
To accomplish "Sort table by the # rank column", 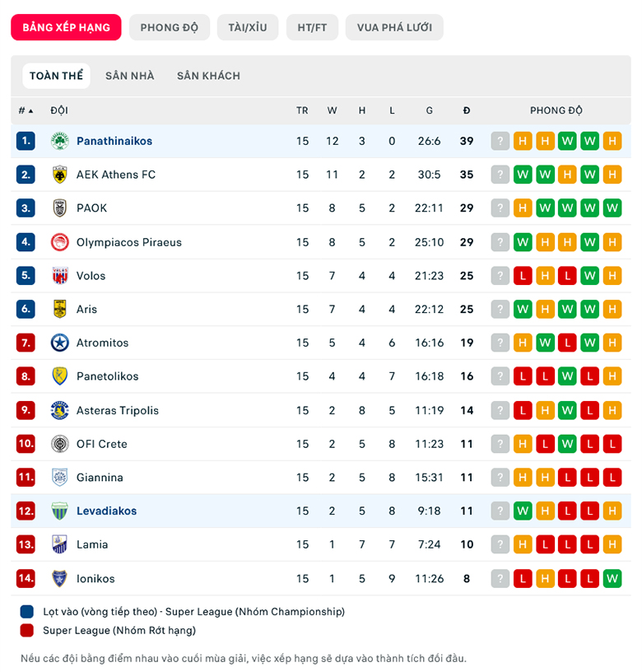I will click(x=26, y=110).
